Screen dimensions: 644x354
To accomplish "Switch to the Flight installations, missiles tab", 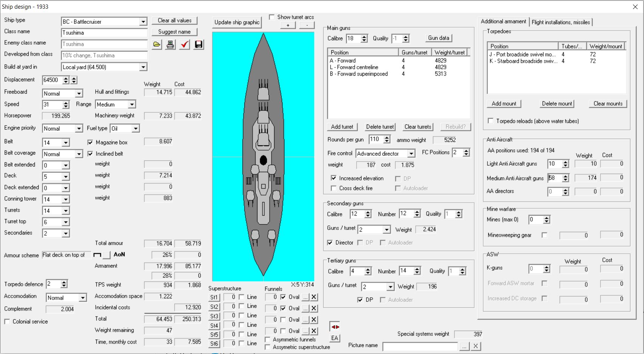I will (x=561, y=22).
